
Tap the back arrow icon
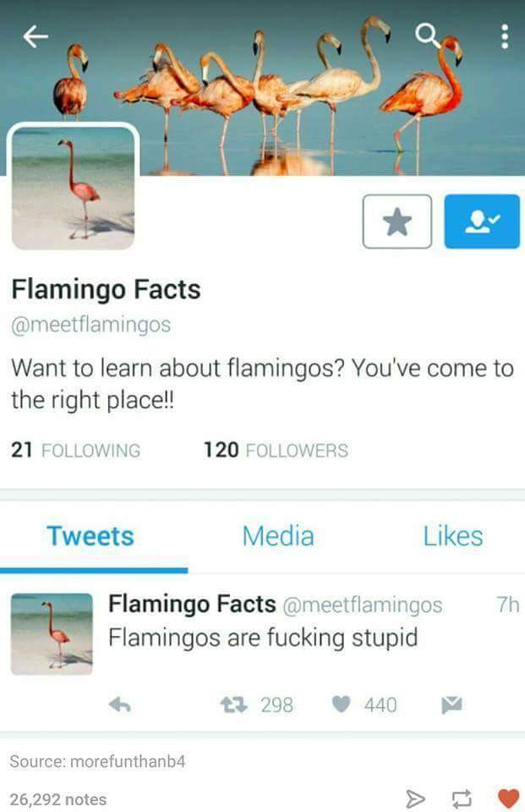[x=36, y=36]
